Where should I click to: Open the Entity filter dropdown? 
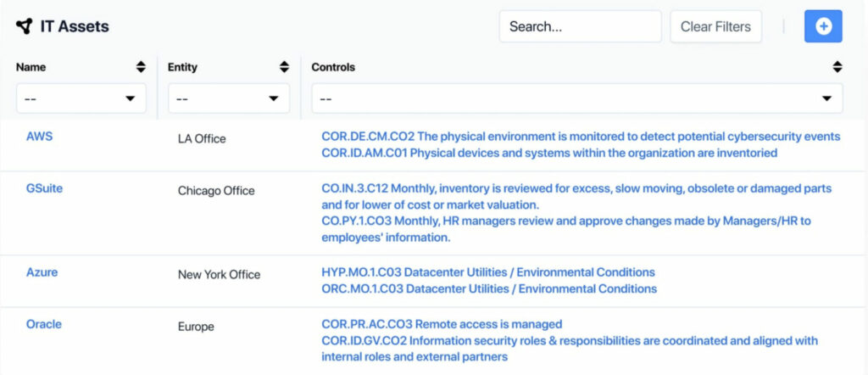pos(229,98)
